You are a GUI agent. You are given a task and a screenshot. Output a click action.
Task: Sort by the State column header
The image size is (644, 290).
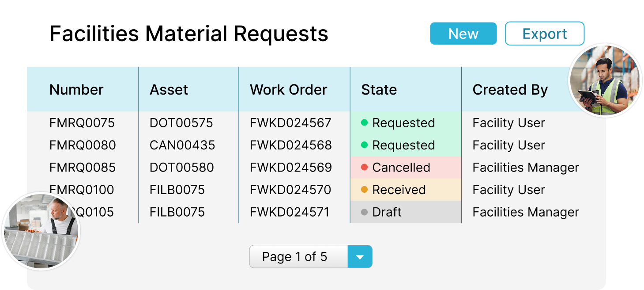point(379,90)
